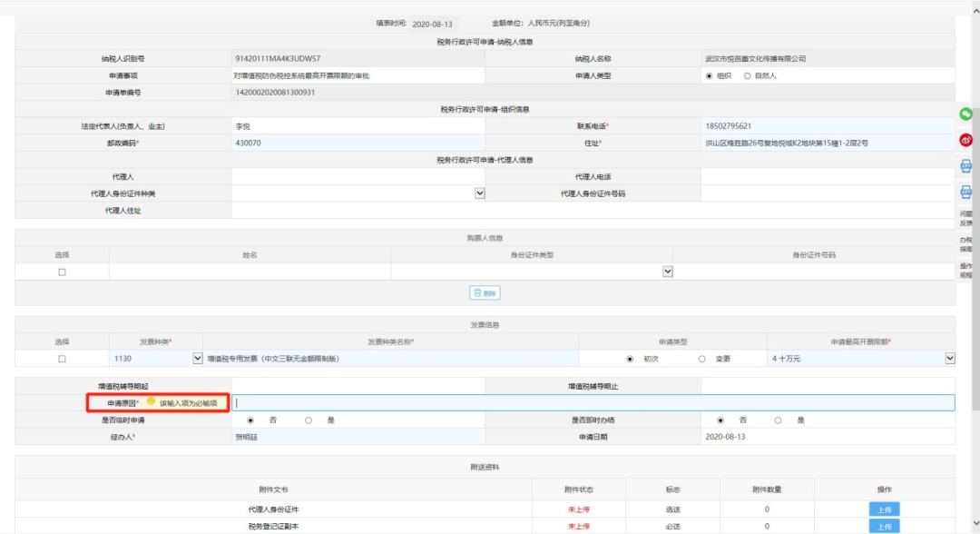This screenshot has height=534, width=980.
Task: Click the 增值税辅导期止 date field
Action: 828,387
